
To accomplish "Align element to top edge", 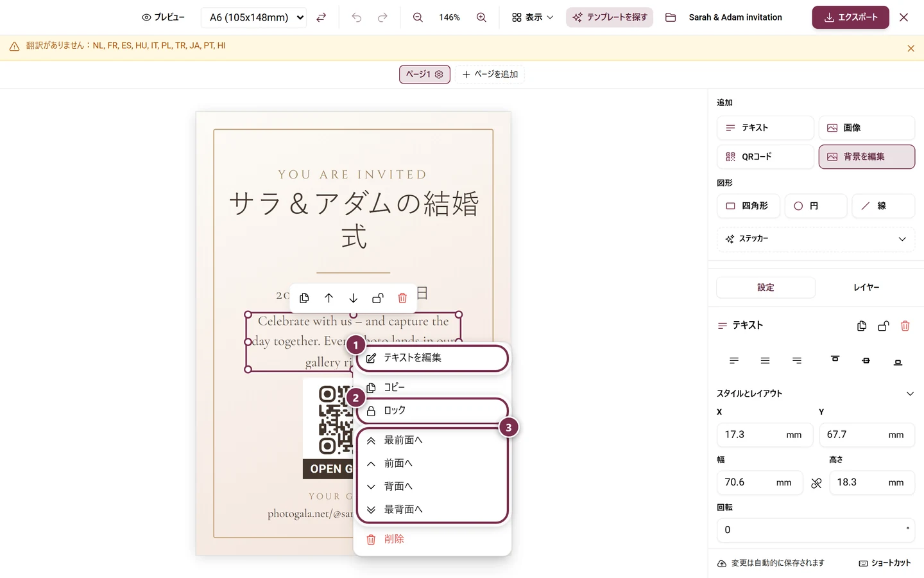I will tap(835, 359).
